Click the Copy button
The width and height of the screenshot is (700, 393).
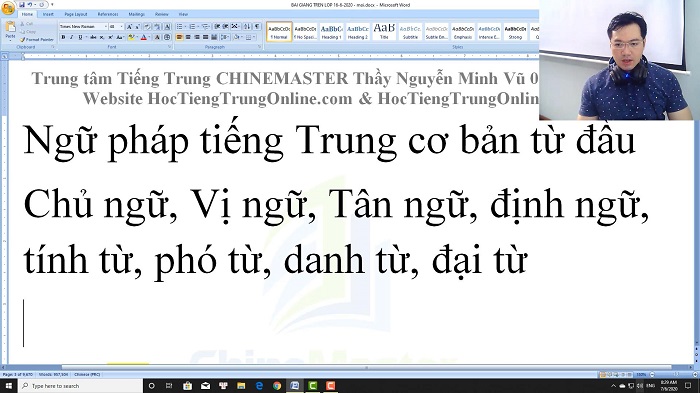28,31
